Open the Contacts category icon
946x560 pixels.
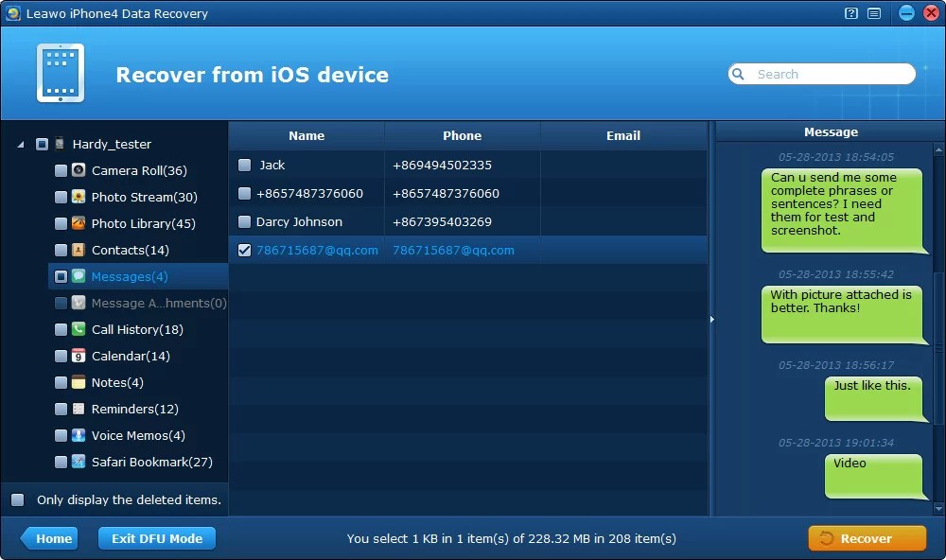pyautogui.click(x=78, y=250)
